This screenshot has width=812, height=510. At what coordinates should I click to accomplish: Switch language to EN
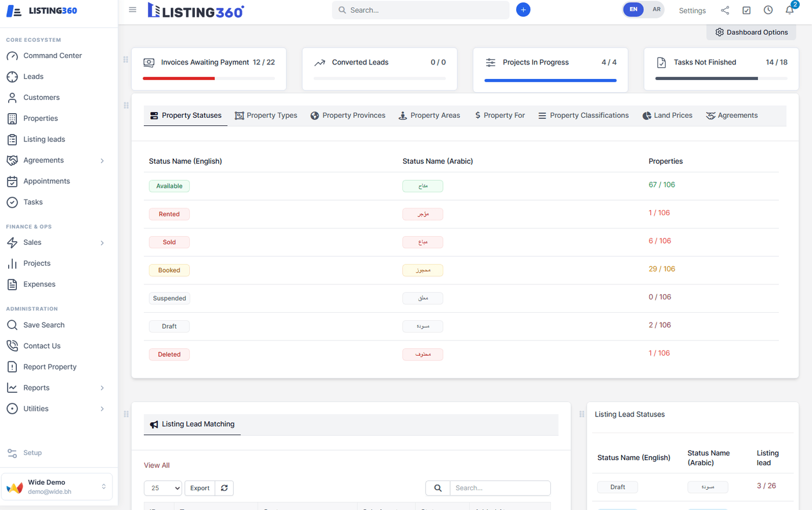click(633, 9)
